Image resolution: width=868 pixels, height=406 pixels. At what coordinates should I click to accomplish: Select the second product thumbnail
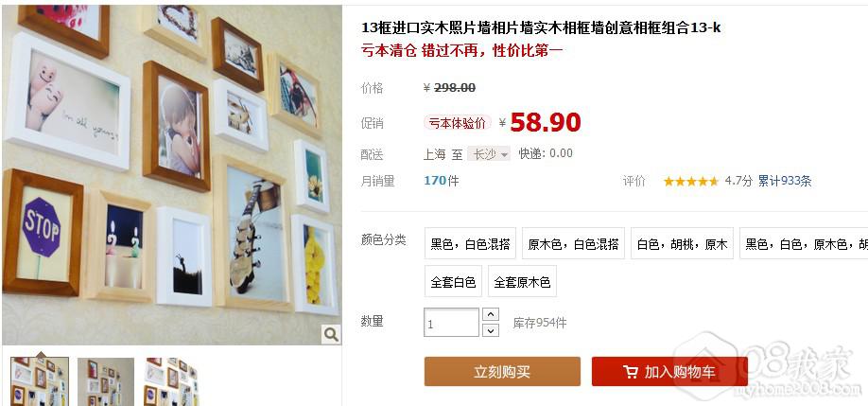tap(106, 381)
